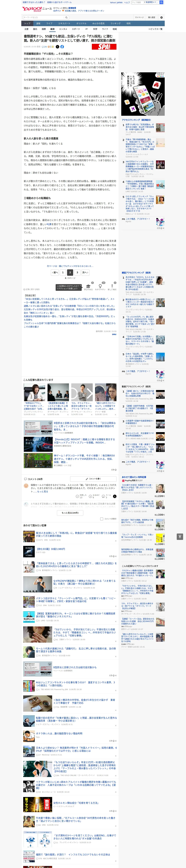Viewport: 186px width, 868px height.
Task: Go to page 1 of the article
Action: [62, 272]
